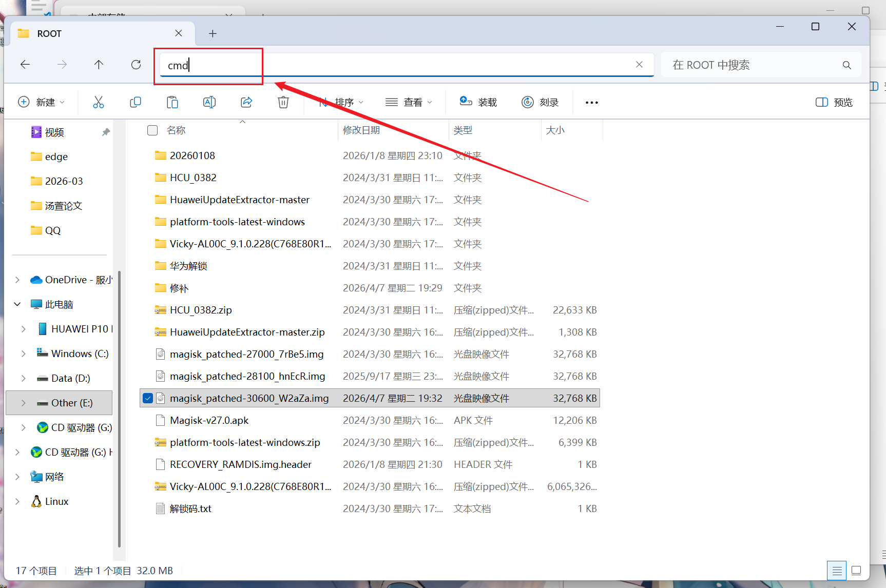Screen dimensions: 886x588
Task: Click the navigation pane vertical scrollbar
Action: point(119,410)
